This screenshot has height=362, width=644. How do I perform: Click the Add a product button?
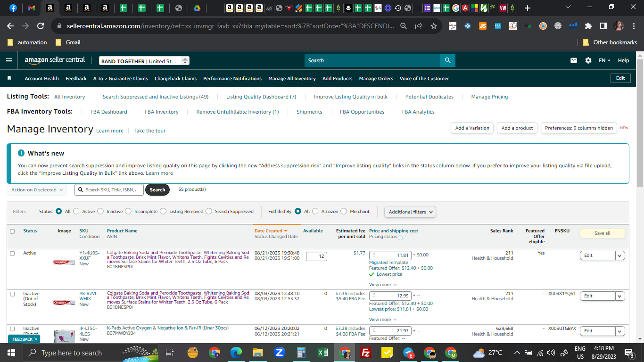tap(517, 128)
